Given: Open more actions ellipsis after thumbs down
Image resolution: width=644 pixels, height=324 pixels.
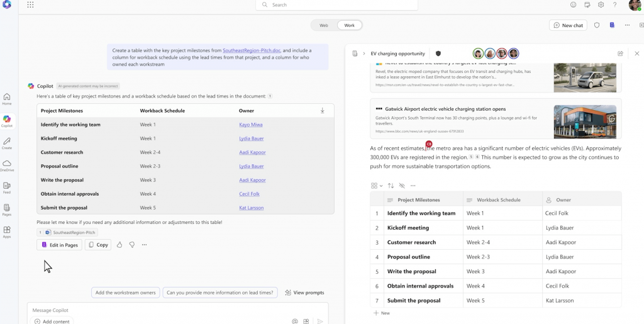Looking at the screenshot, I should (144, 245).
